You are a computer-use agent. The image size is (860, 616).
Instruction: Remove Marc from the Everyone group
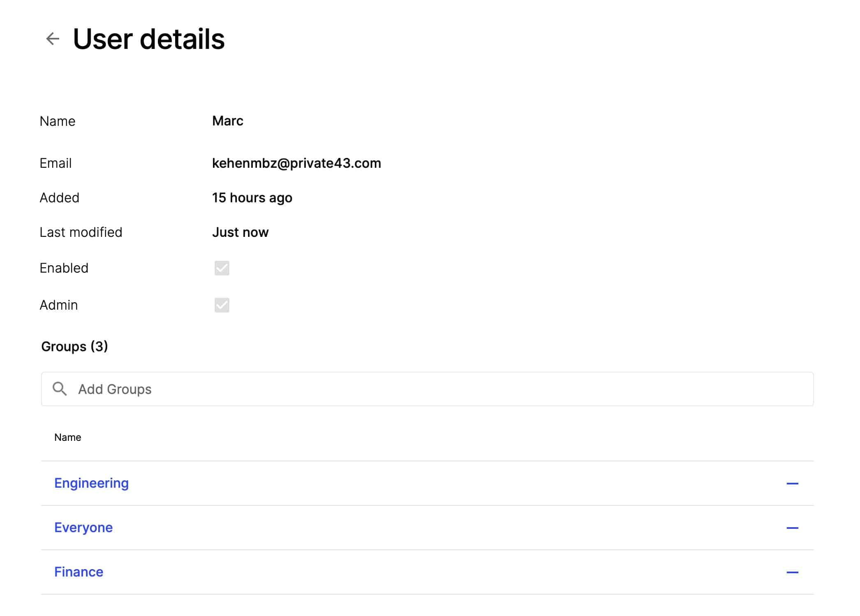792,528
